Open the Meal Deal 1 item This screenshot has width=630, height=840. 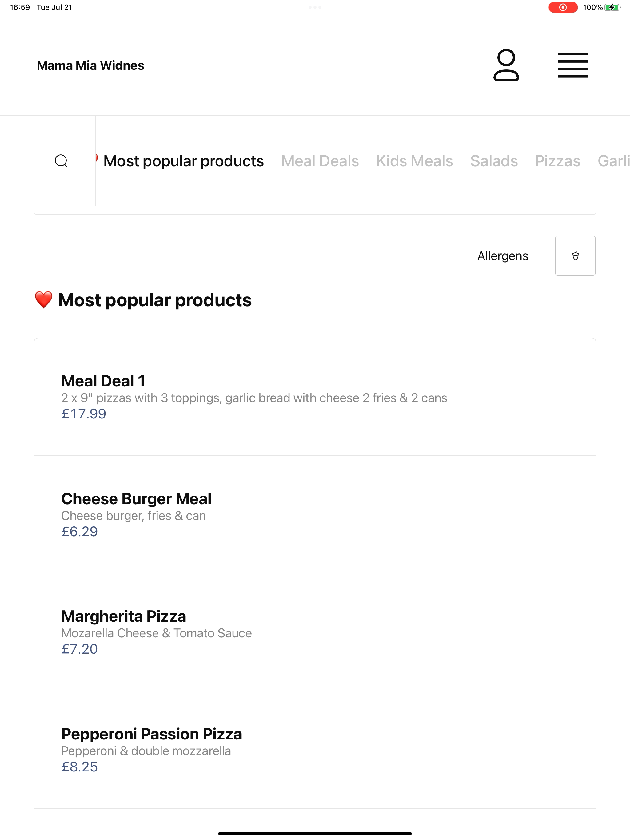[x=315, y=397]
